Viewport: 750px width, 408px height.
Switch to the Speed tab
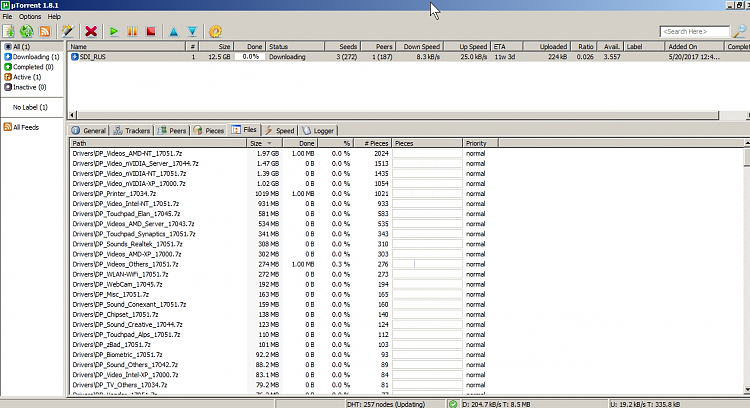[x=279, y=131]
